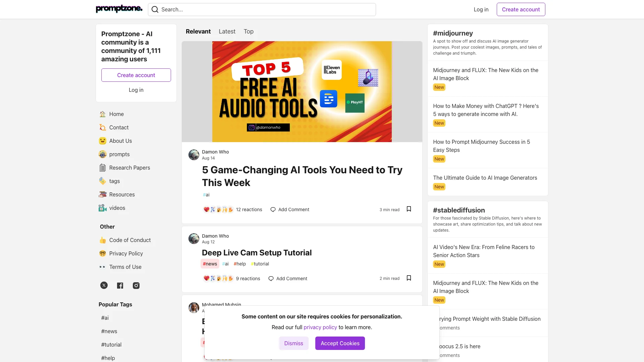
Task: Click the search magnifier icon
Action: (x=155, y=9)
